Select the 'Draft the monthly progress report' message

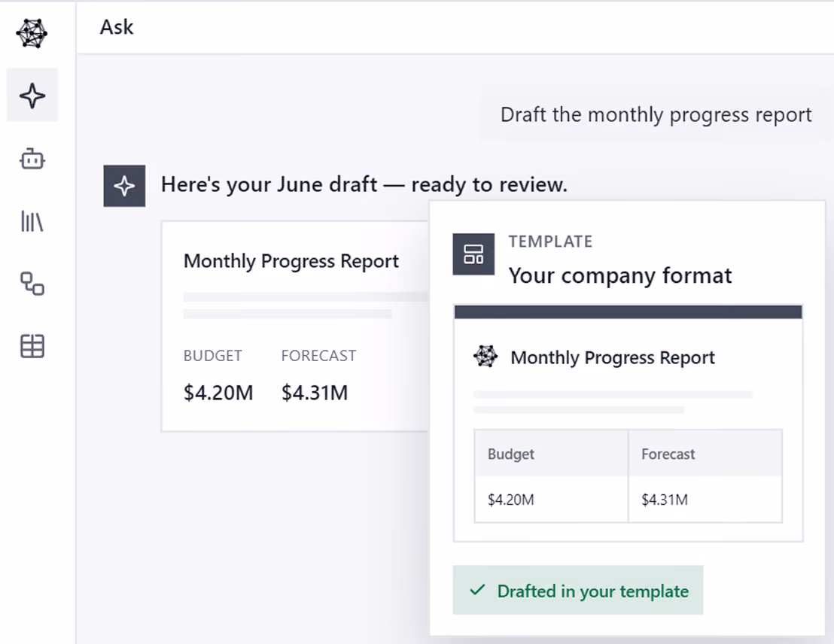[656, 115]
